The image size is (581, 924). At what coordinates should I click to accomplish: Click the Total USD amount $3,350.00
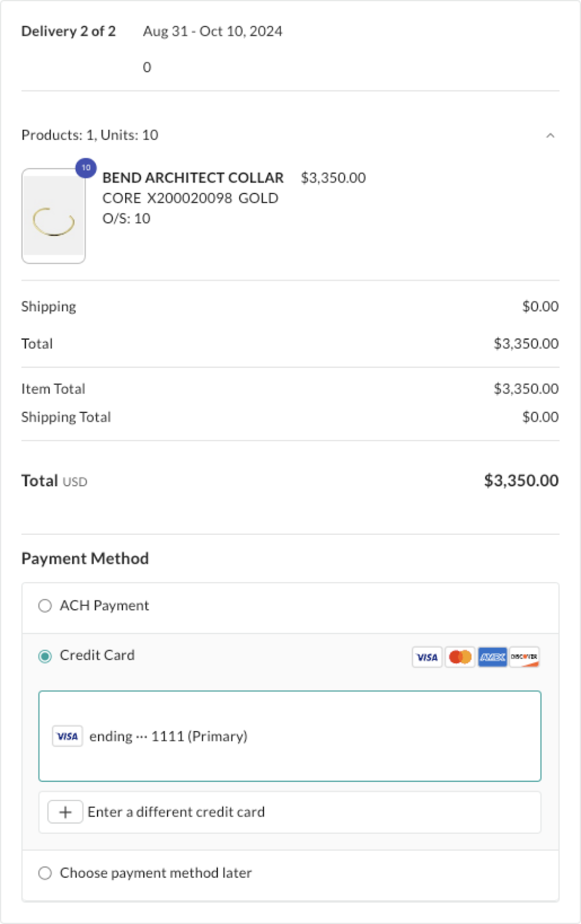point(522,480)
